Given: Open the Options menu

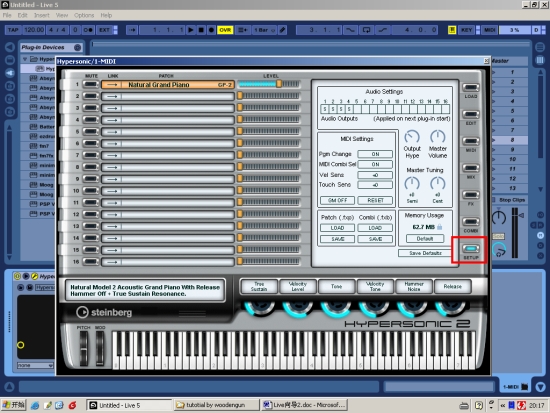Looking at the screenshot, I should coord(84,15).
